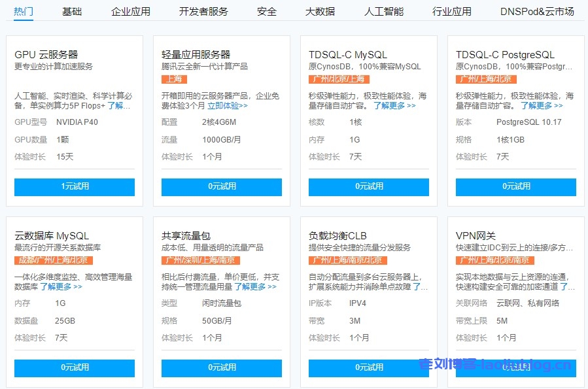The width and height of the screenshot is (588, 389).
Task: Switch to the 人工智能 tab
Action: [384, 11]
